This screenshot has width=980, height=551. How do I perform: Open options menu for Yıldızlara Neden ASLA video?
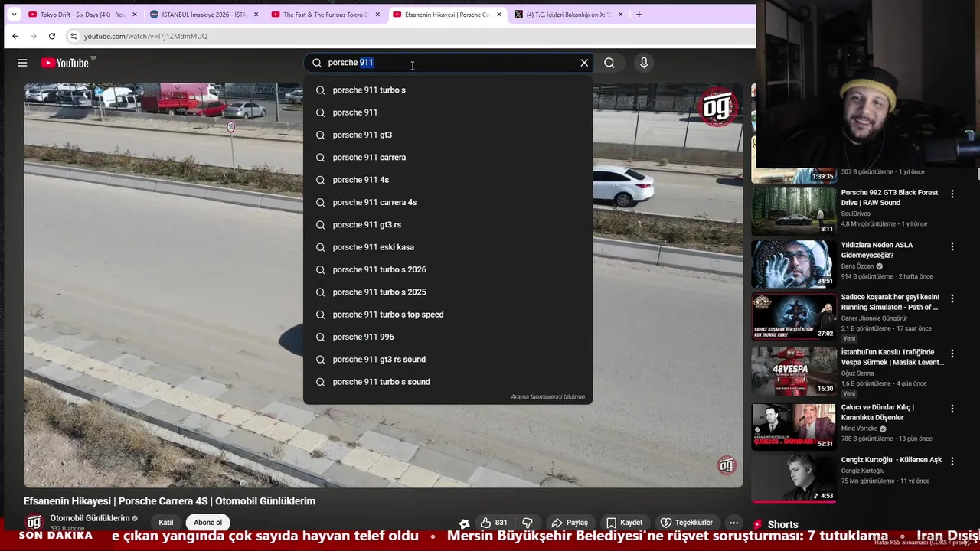952,246
